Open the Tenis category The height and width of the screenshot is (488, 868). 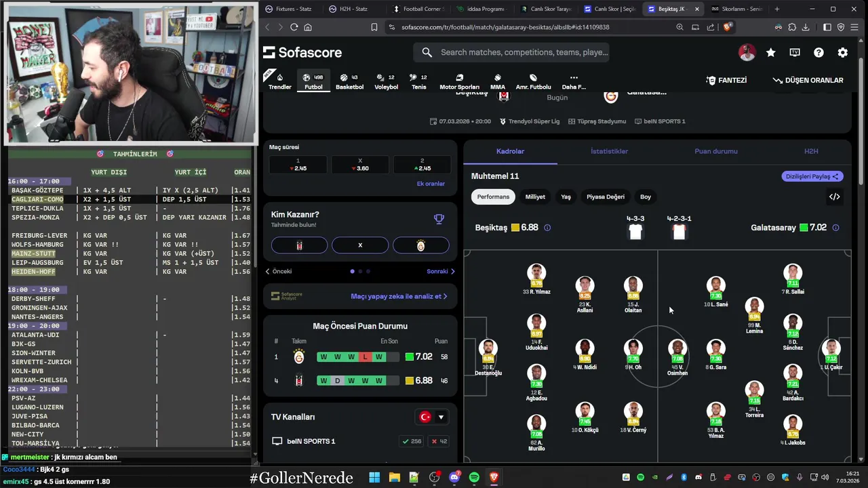click(x=419, y=81)
